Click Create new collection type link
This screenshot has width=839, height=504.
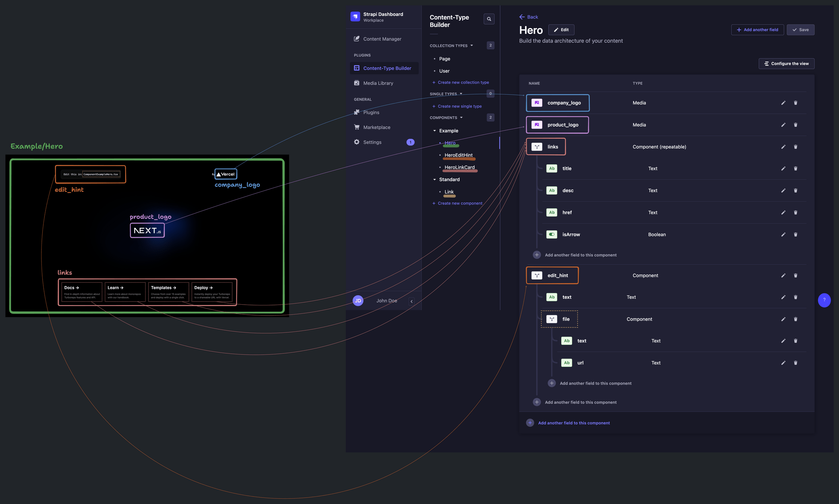(x=463, y=83)
